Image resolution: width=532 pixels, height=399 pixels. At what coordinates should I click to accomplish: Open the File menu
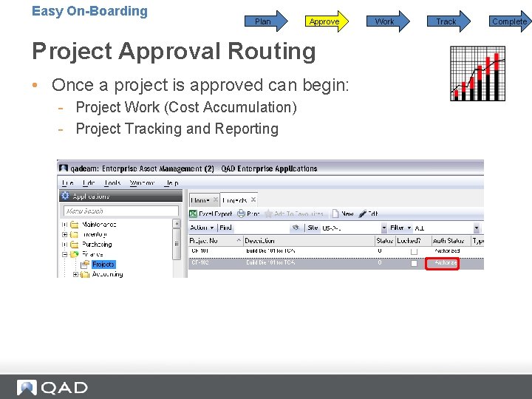[68, 183]
